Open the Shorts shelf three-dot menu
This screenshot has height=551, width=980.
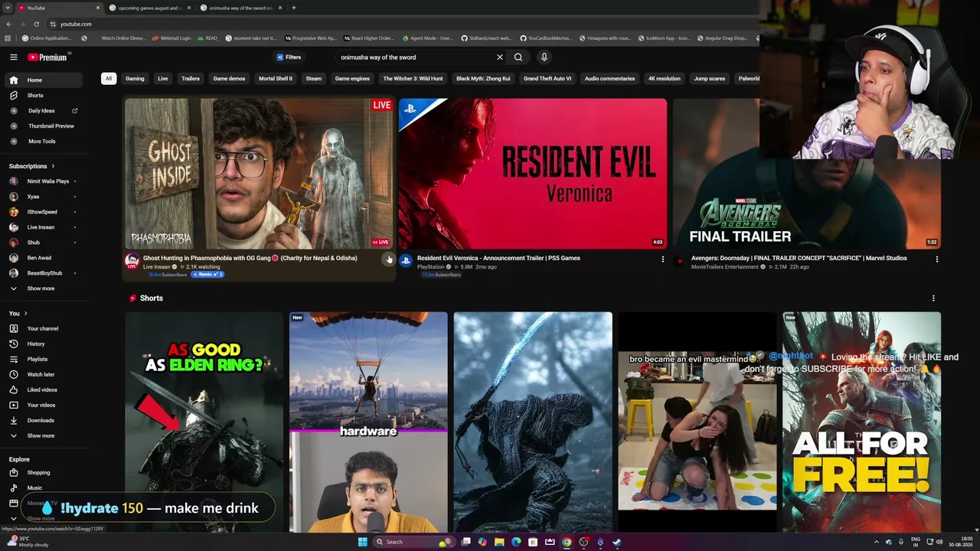click(933, 298)
